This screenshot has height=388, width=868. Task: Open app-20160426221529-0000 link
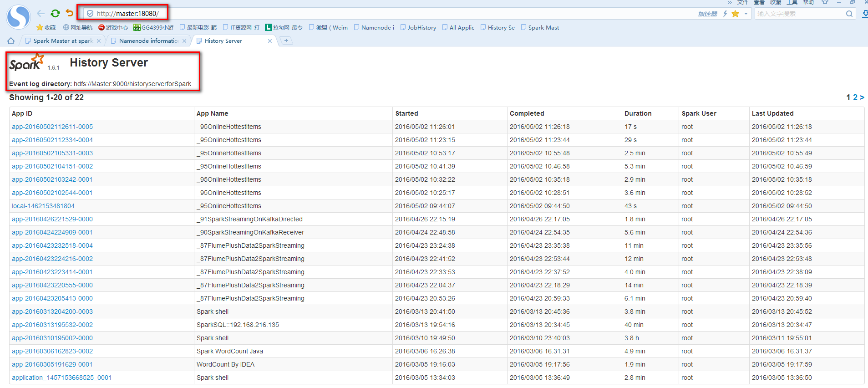[x=52, y=219]
